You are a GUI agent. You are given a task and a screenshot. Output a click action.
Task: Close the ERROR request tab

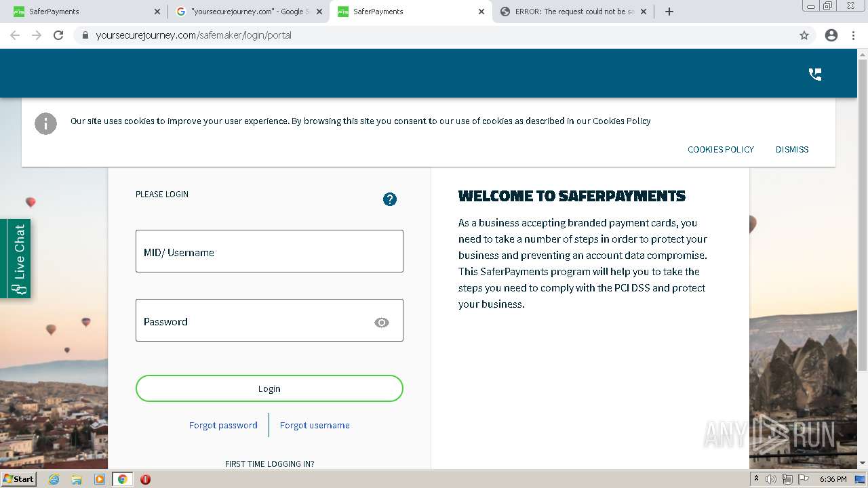pos(644,12)
